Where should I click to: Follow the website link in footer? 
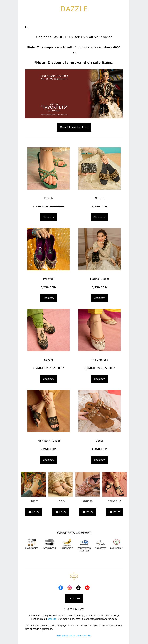click(52, 619)
